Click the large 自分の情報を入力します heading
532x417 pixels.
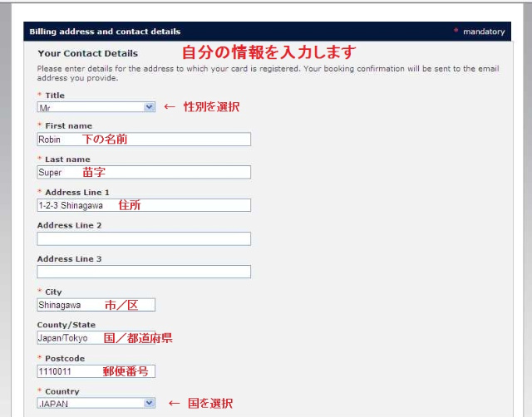268,52
